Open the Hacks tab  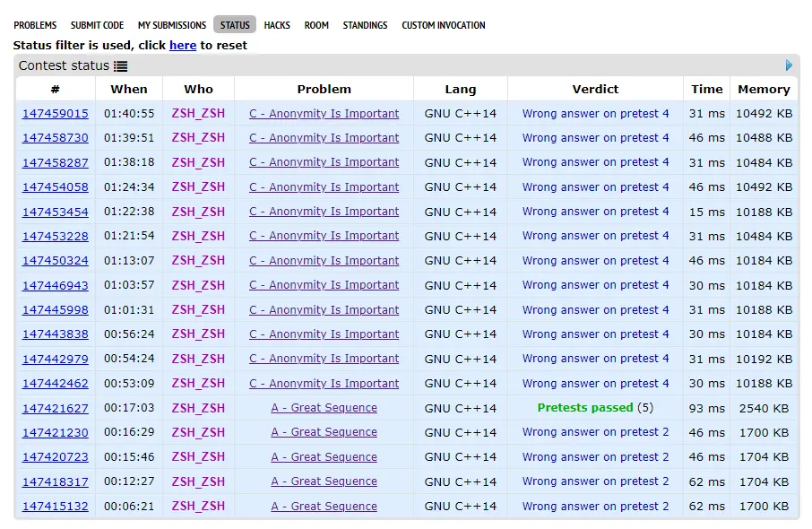click(x=277, y=25)
